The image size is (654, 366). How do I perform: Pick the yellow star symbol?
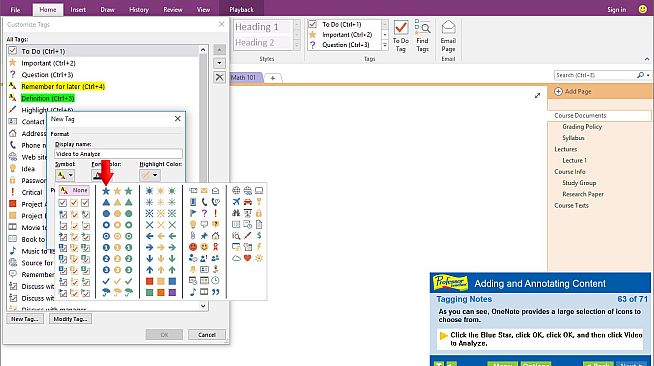[x=117, y=191]
